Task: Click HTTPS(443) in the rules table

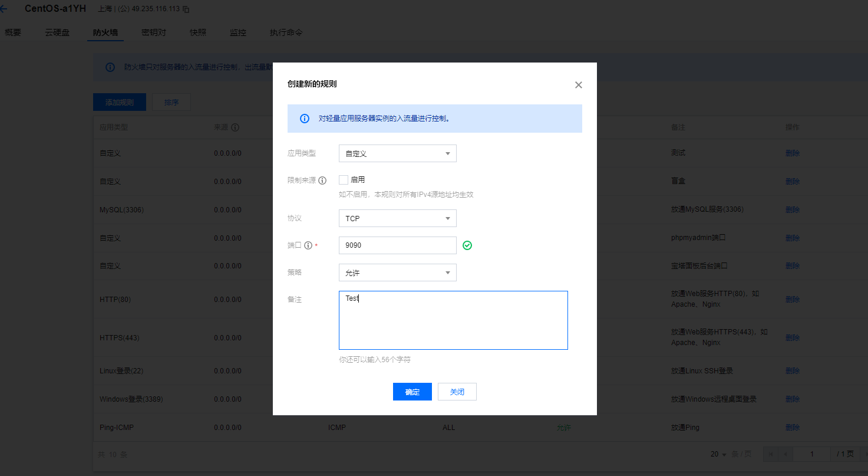Action: (119, 337)
